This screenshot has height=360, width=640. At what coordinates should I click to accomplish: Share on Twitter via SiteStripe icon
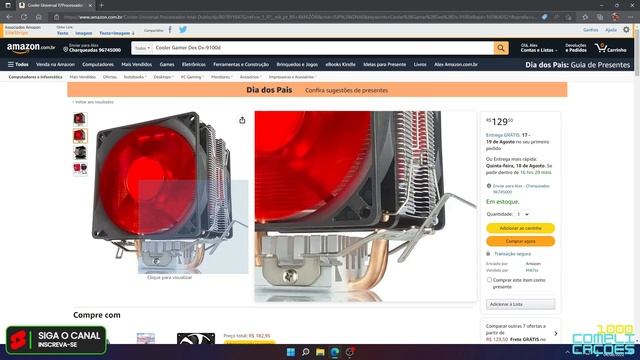(183, 30)
